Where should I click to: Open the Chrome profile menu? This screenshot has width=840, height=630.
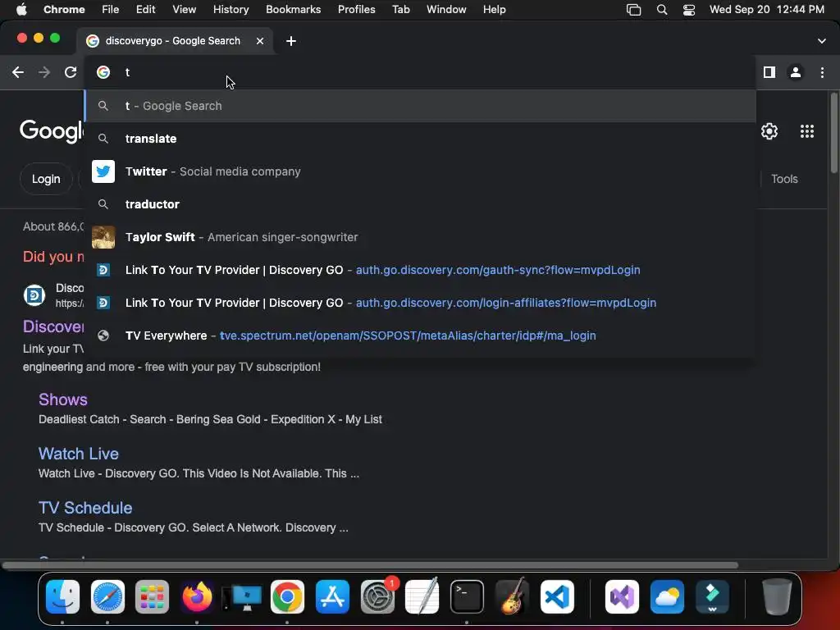796,72
